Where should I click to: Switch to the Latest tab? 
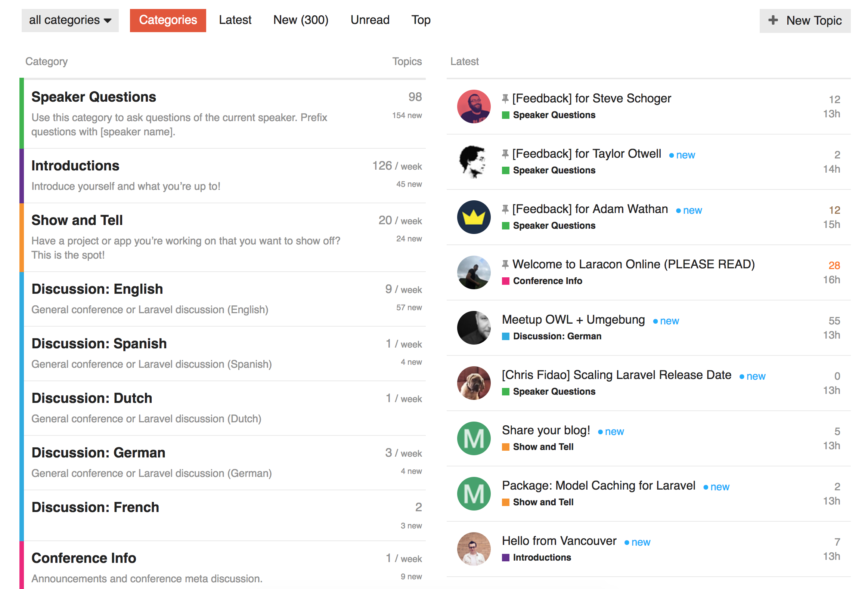235,20
